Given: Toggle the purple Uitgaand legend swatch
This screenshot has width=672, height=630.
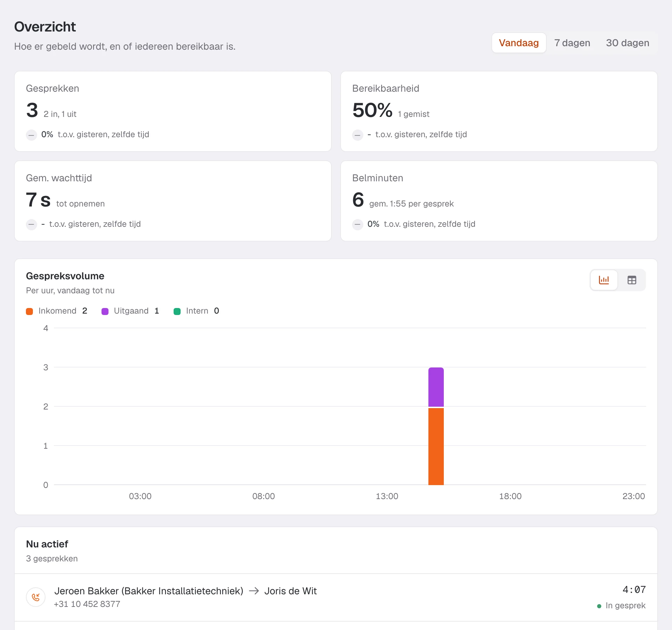Looking at the screenshot, I should pyautogui.click(x=105, y=311).
